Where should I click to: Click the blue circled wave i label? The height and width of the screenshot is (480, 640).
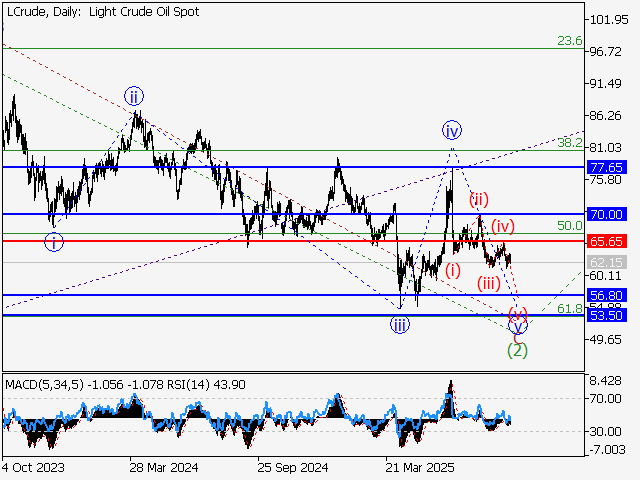pos(54,242)
